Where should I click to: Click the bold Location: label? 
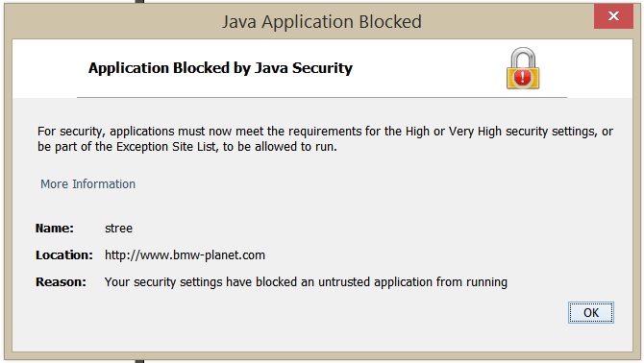64,255
